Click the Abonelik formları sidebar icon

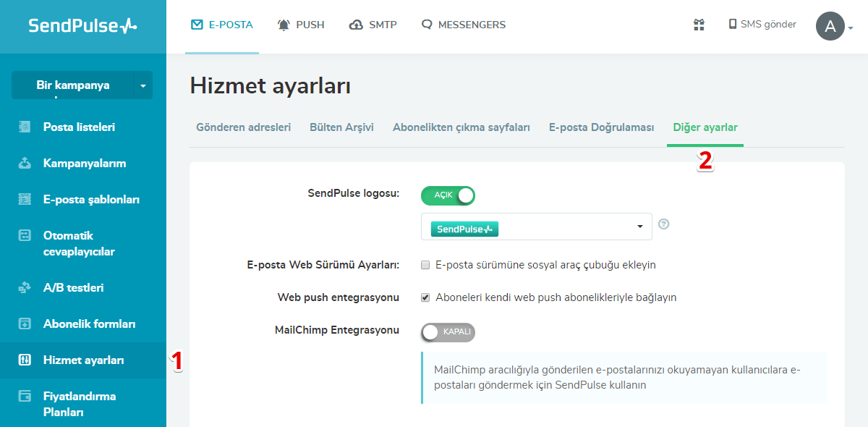point(25,324)
